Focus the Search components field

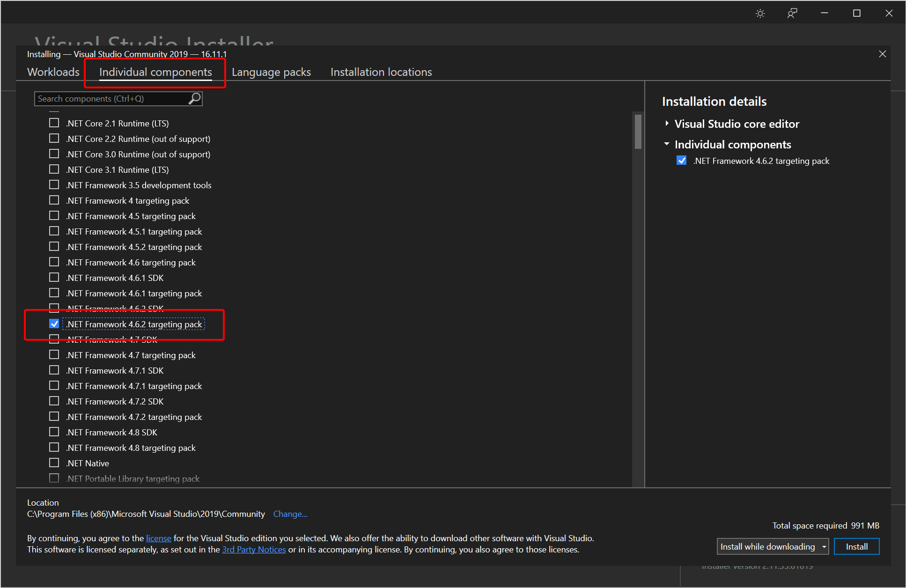(118, 99)
